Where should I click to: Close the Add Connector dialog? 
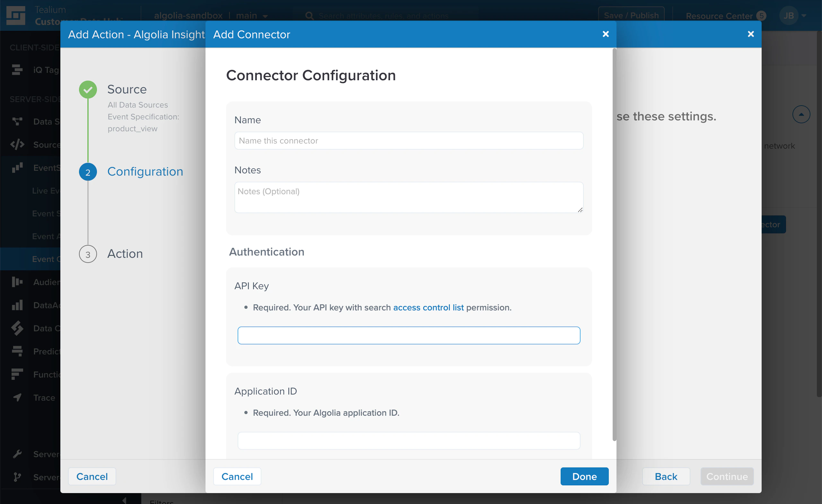tap(606, 34)
